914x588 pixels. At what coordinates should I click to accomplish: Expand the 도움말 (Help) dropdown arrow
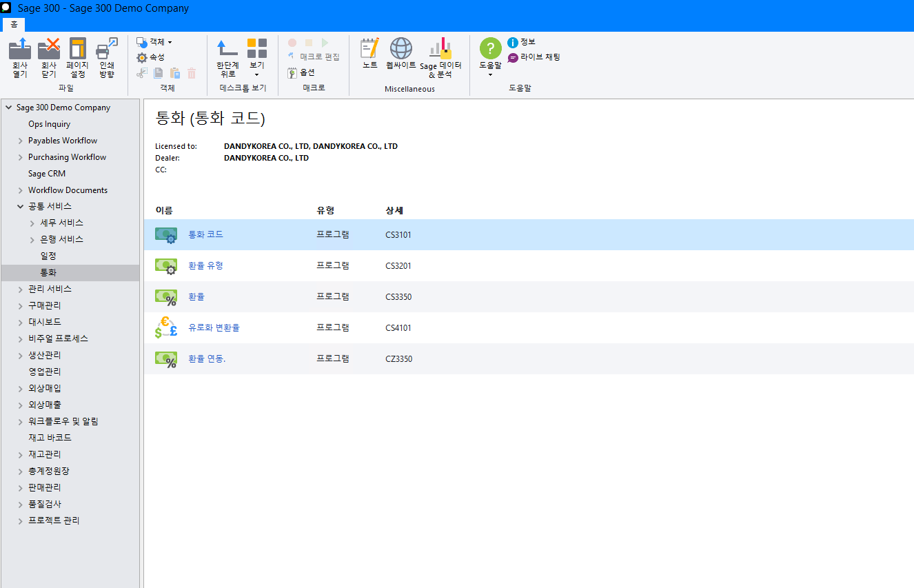[x=490, y=74]
